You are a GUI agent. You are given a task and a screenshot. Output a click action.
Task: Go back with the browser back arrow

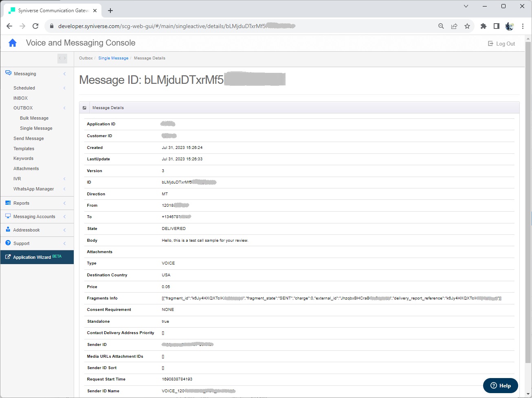click(9, 26)
